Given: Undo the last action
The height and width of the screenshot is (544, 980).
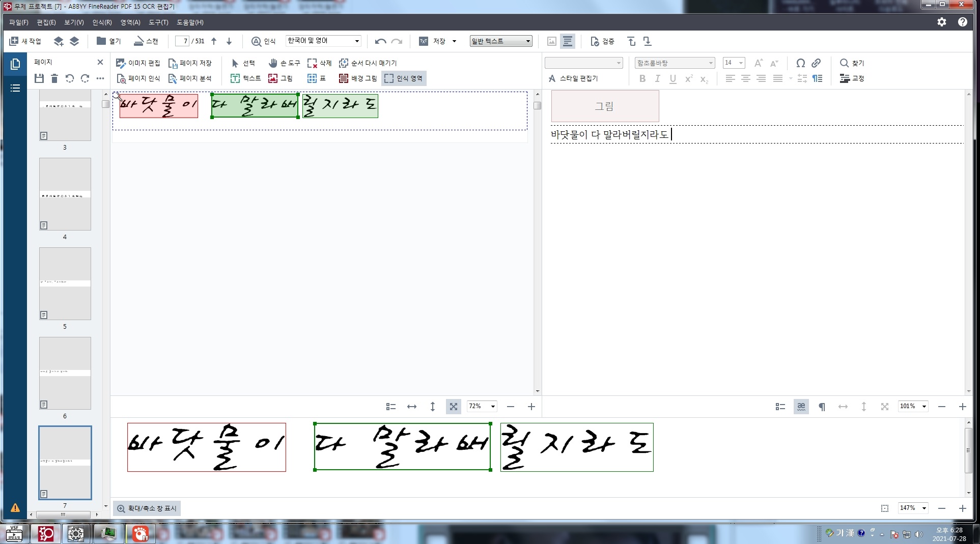Looking at the screenshot, I should (380, 41).
